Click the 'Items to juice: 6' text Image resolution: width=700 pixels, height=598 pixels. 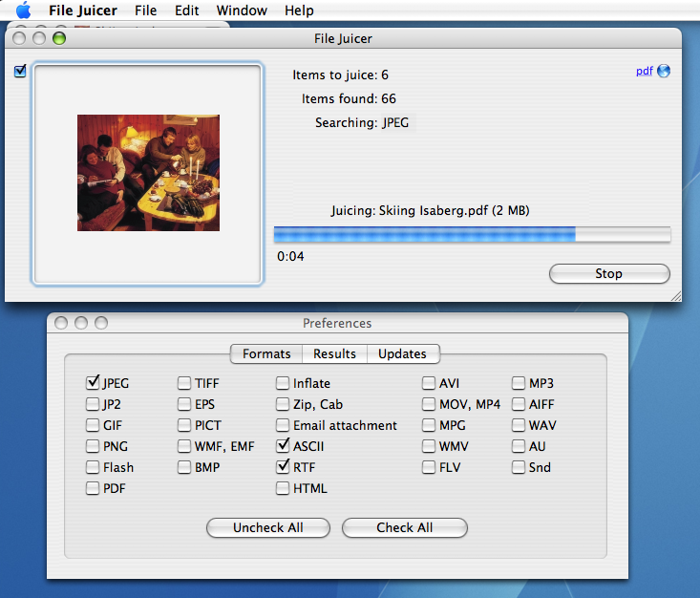(340, 75)
